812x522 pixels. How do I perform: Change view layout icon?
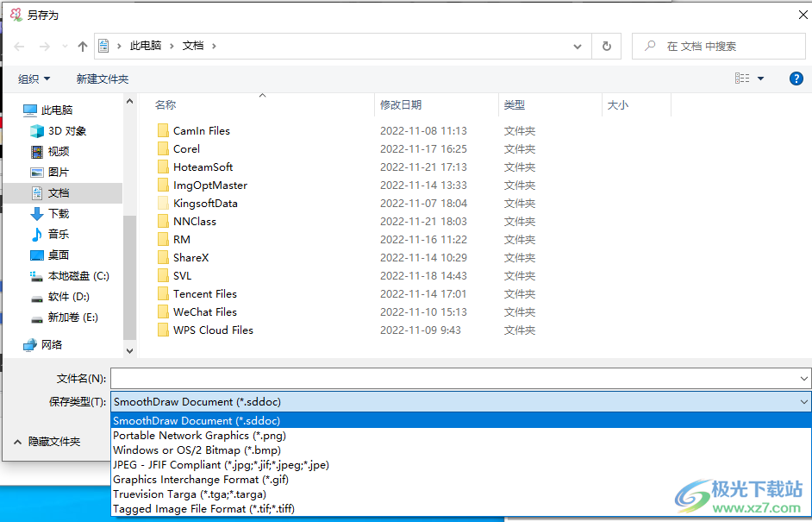pos(742,79)
